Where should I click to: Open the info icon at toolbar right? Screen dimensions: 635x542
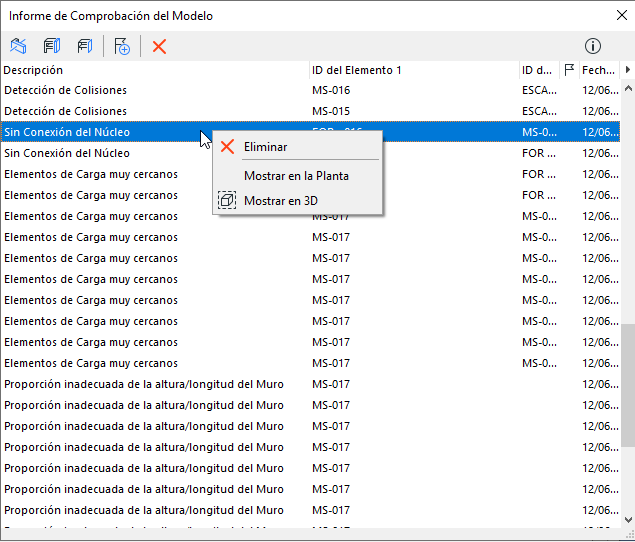(x=593, y=46)
